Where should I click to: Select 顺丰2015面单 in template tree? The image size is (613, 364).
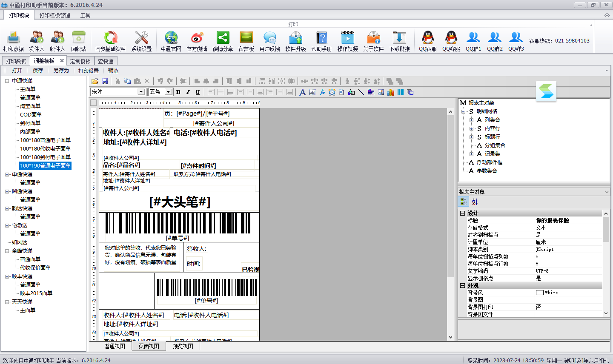tap(36, 293)
